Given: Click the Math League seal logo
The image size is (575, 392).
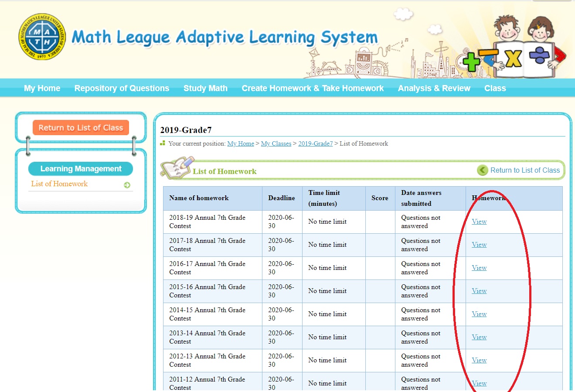Looking at the screenshot, I should click(42, 37).
